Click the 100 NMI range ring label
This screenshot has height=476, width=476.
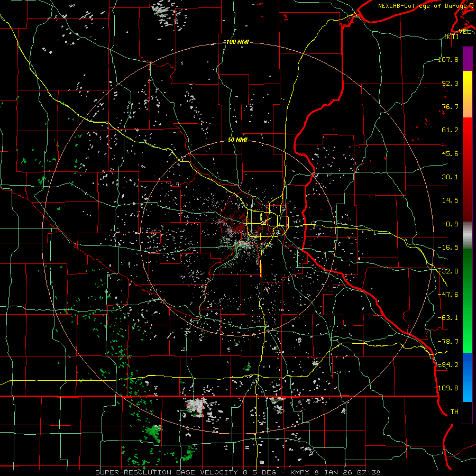237,42
